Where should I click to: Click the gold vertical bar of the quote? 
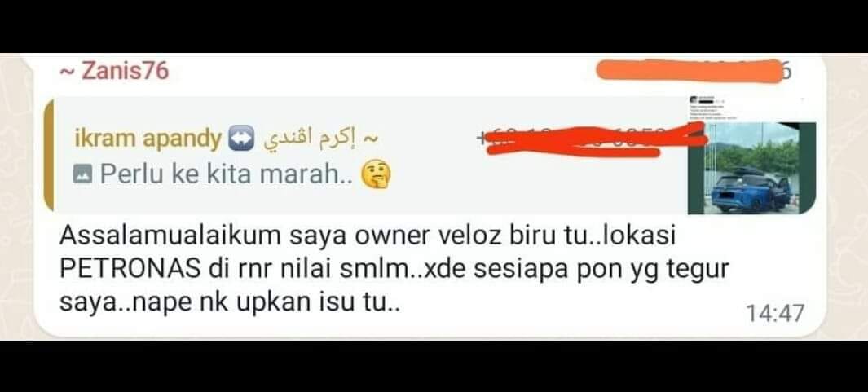tap(49, 155)
